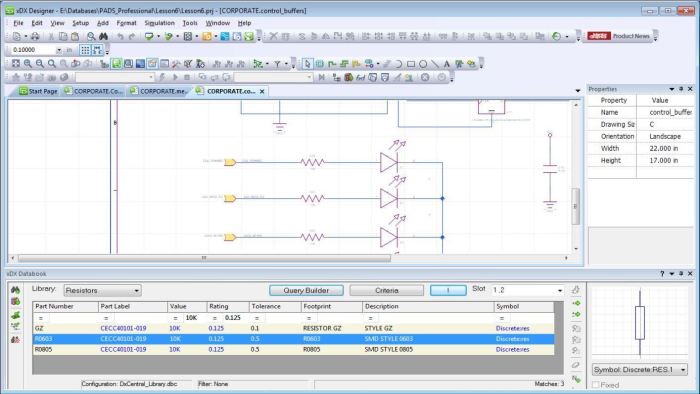Click the Paste clipboard icon

pos(75,36)
